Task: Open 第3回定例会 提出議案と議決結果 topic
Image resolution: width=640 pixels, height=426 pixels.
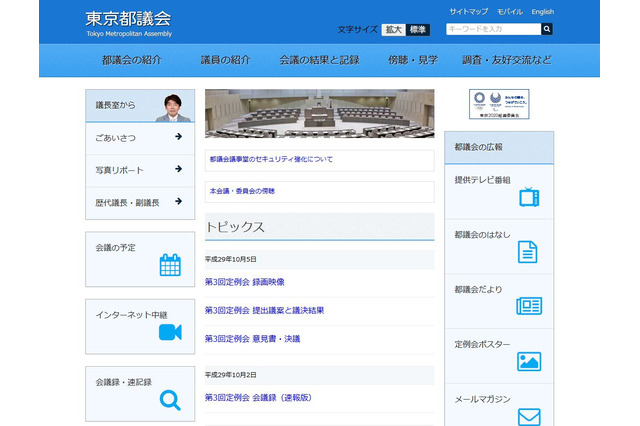Action: (264, 311)
